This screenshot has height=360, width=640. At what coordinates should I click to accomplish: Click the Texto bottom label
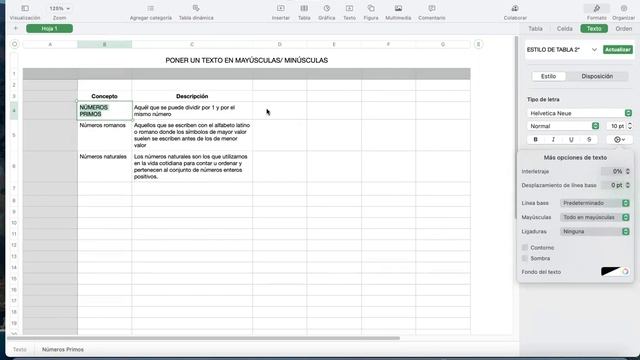tap(20, 350)
